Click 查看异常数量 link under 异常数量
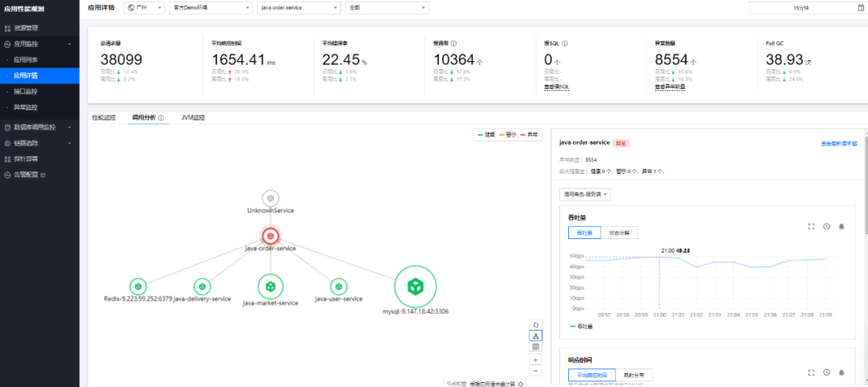868x387 pixels. [669, 87]
